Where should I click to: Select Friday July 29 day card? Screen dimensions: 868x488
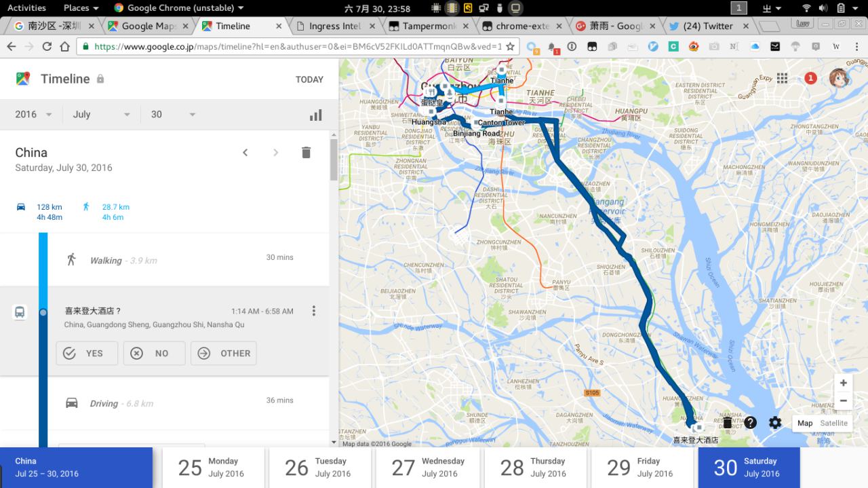click(642, 468)
